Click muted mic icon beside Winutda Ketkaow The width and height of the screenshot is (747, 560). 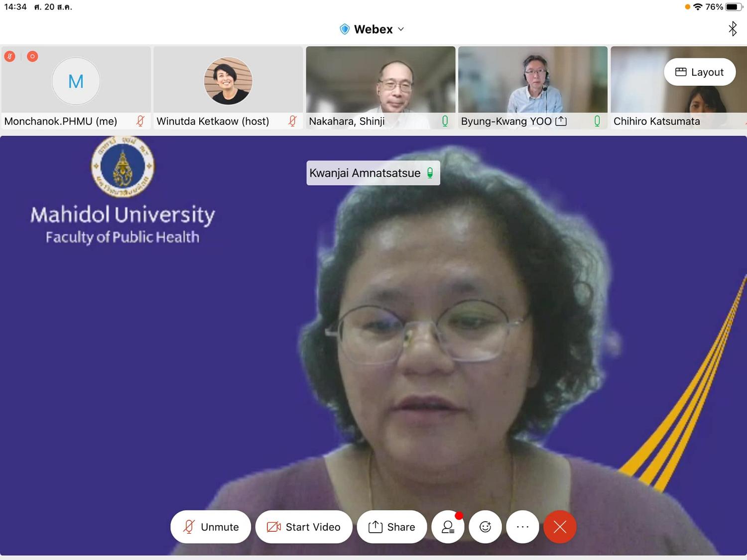[293, 121]
